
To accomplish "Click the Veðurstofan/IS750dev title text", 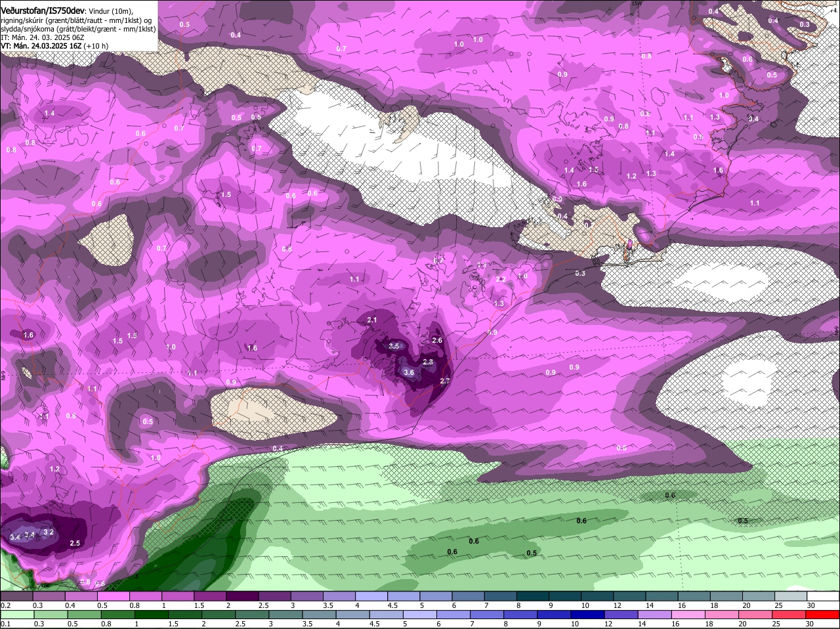I will pyautogui.click(x=42, y=11).
